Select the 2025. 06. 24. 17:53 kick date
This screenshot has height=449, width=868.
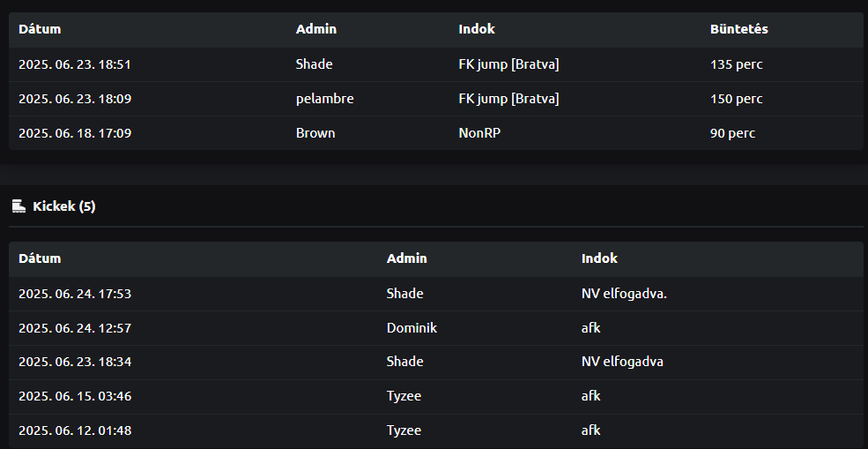point(75,293)
